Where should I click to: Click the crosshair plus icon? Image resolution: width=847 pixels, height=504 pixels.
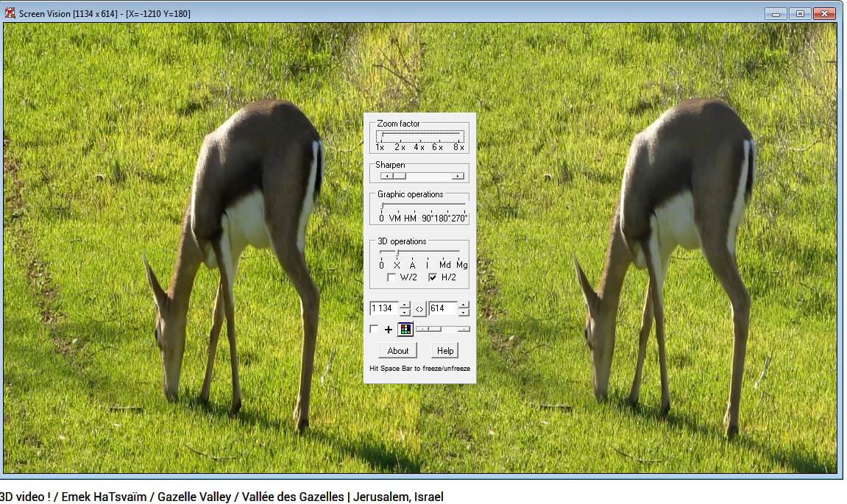pyautogui.click(x=389, y=329)
